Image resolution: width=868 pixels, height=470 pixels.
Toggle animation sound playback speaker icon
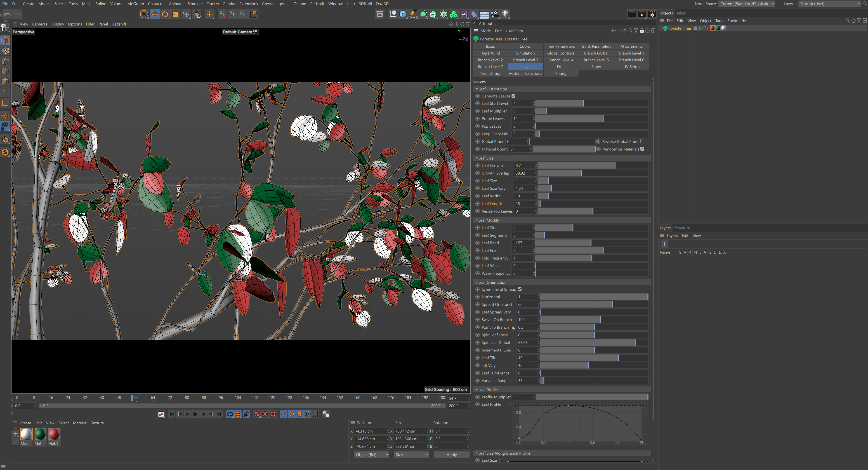pos(246,414)
